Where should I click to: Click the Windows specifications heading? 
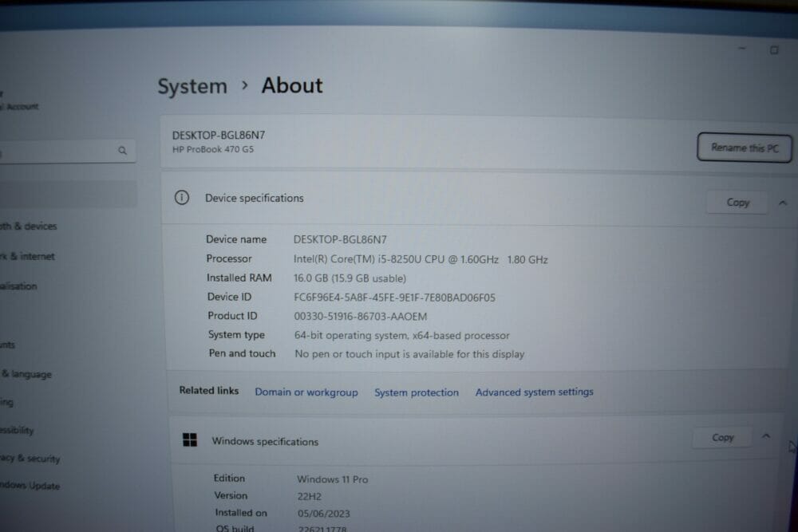pos(265,441)
